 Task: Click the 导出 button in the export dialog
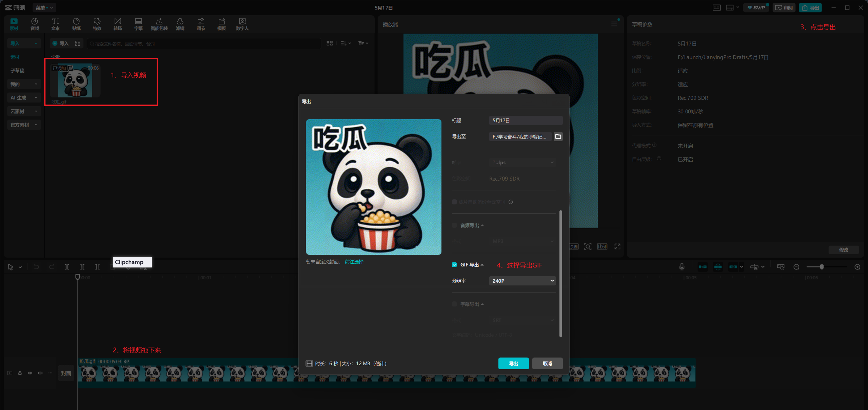pyautogui.click(x=513, y=364)
